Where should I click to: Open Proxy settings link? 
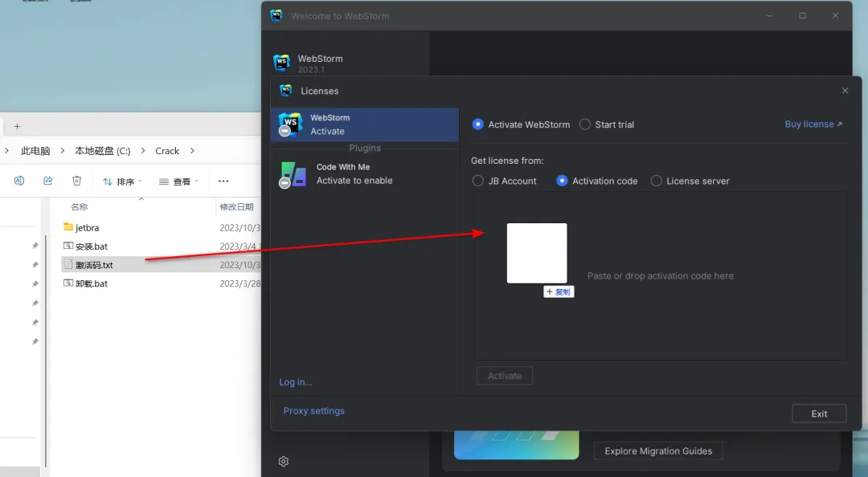pos(314,410)
